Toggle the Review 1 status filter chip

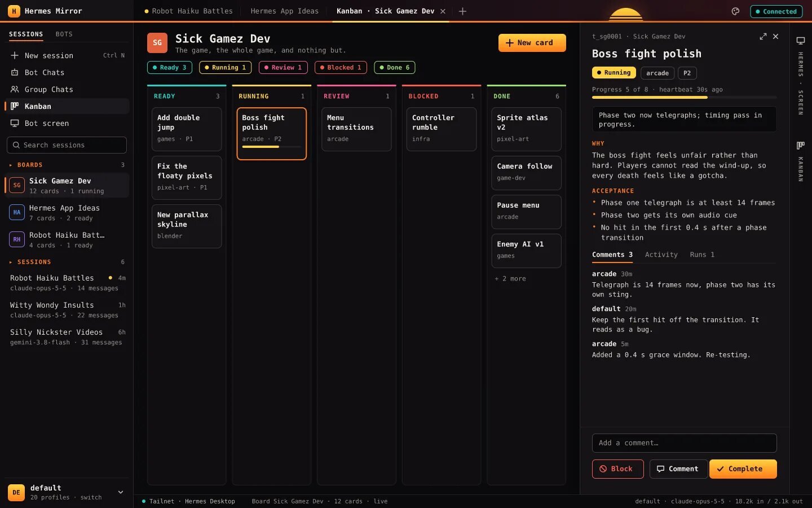(283, 68)
